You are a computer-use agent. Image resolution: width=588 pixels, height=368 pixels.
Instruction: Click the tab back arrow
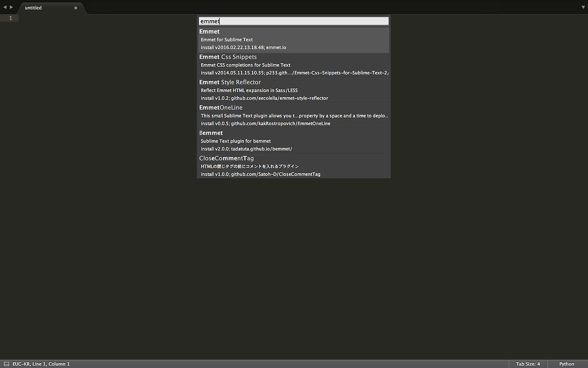5,7
